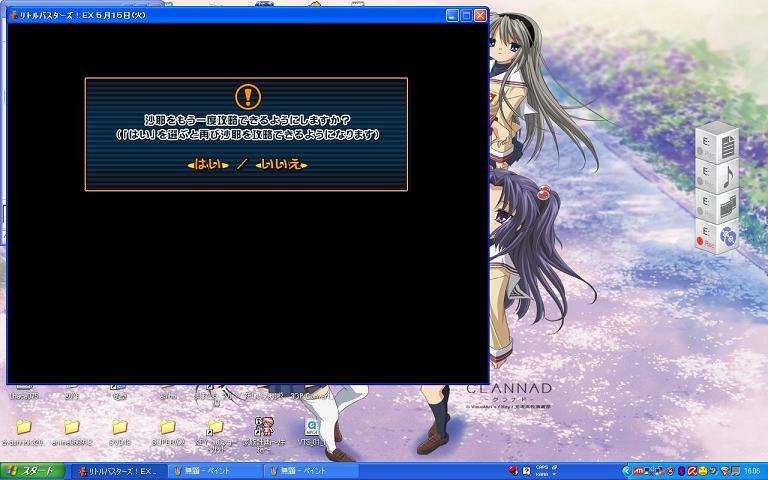The width and height of the screenshot is (768, 480).
Task: Switch to リトルバスターズ!EX taskbar button
Action: [x=119, y=471]
